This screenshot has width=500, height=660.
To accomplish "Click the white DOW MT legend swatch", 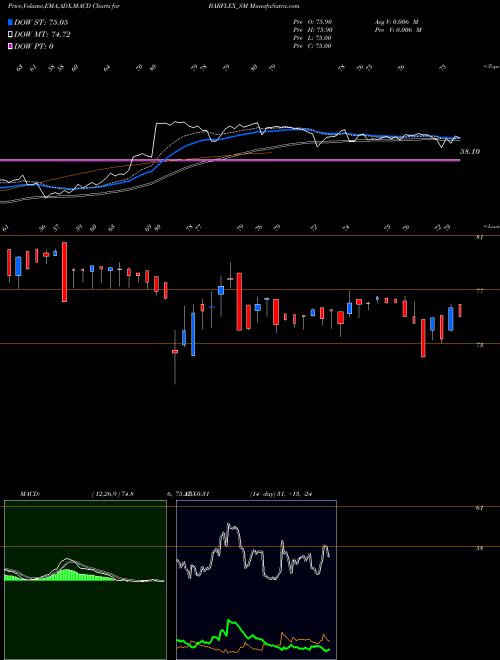I will pos(11,35).
